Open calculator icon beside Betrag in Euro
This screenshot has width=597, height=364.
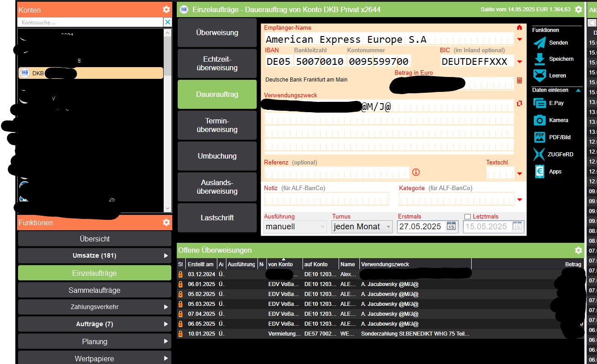click(x=519, y=81)
